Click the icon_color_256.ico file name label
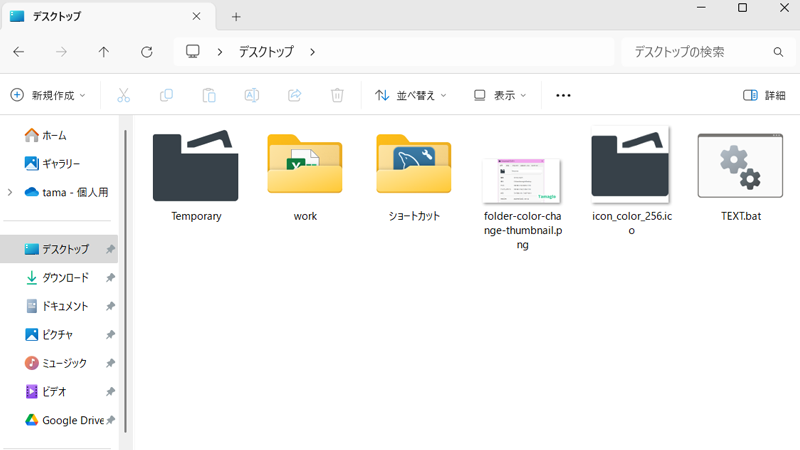Viewport: 800px width, 450px height. pyautogui.click(x=632, y=223)
